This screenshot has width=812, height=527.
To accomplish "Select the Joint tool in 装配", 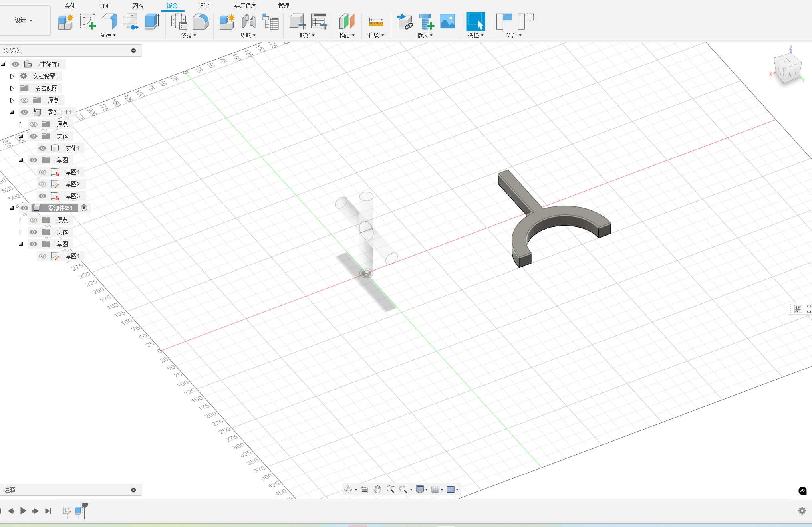I will [x=249, y=22].
